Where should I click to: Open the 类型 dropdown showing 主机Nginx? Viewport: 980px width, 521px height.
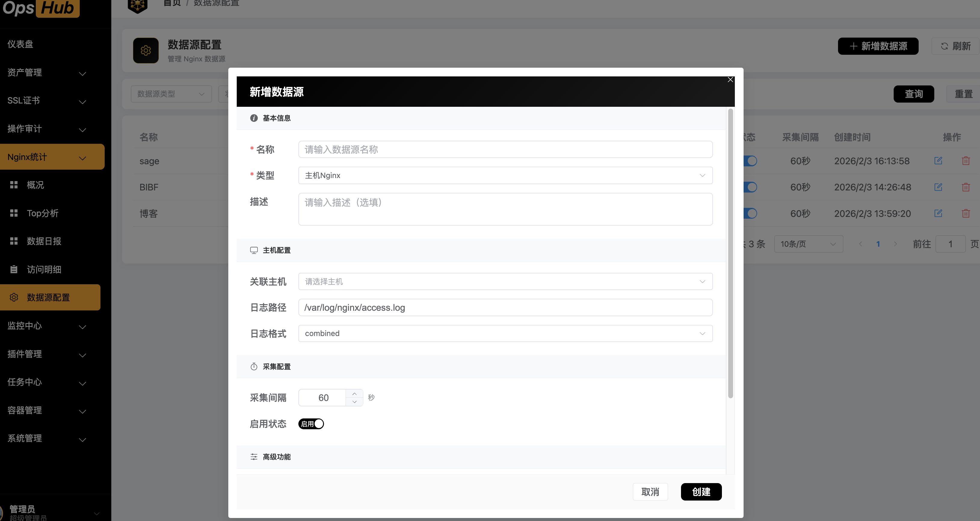(505, 175)
